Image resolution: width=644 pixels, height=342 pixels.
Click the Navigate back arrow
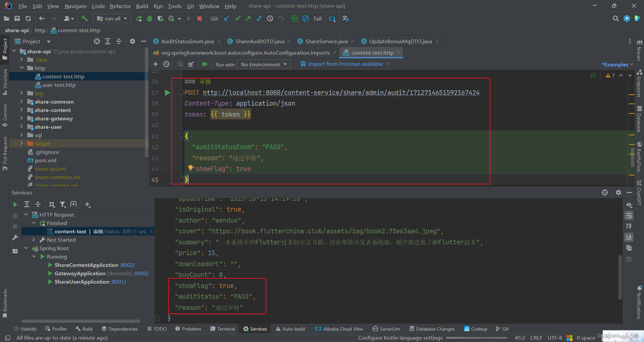(42, 19)
